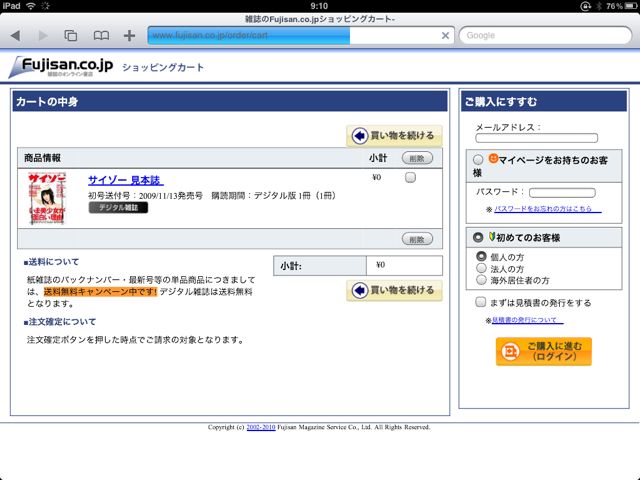Image resolution: width=640 pixels, height=480 pixels.
Task: Click the 送料無料キャンペーン中です! highlighted text
Action: click(100, 291)
